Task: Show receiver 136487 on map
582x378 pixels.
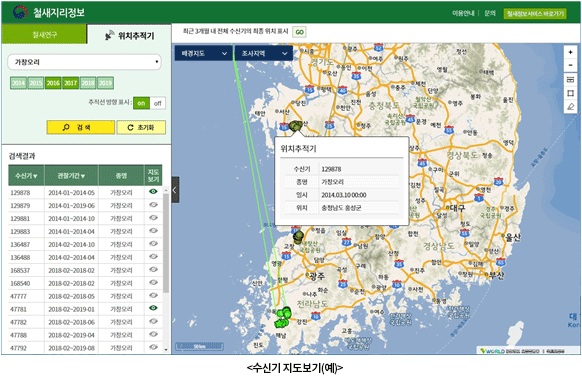Action: [153, 244]
